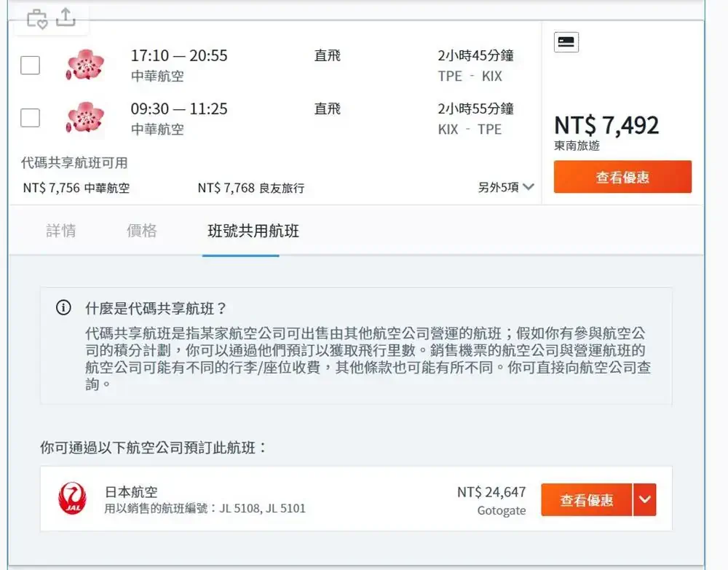The height and width of the screenshot is (570, 728).
Task: Click the 東南旅遊 provider name
Action: (577, 146)
